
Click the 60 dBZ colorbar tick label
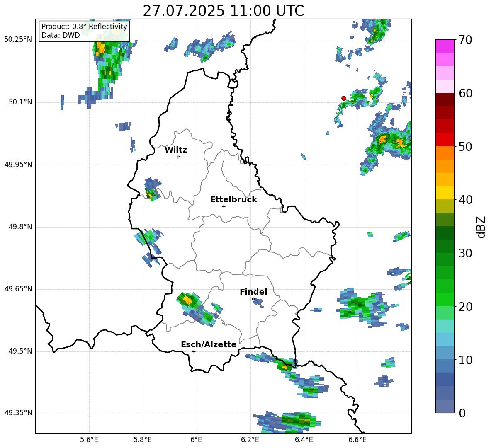click(465, 93)
